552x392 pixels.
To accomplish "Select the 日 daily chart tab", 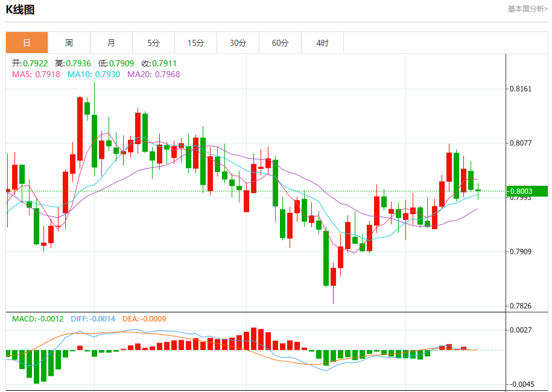I will coord(27,43).
